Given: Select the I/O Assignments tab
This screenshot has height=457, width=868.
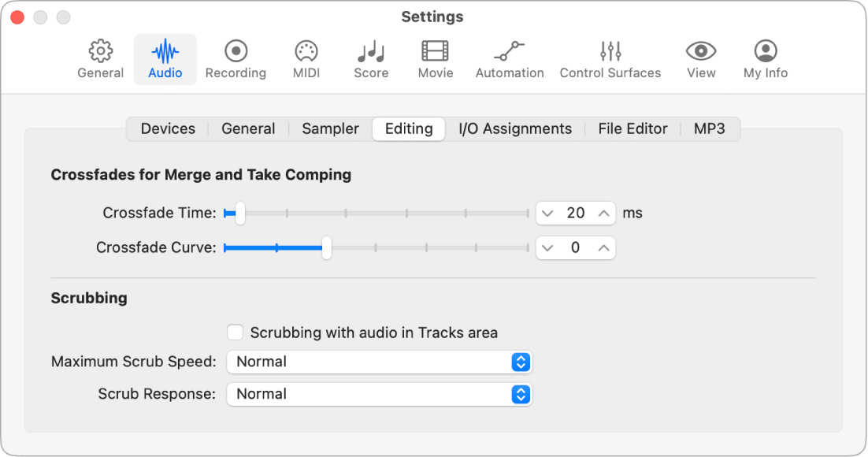Looking at the screenshot, I should [515, 128].
